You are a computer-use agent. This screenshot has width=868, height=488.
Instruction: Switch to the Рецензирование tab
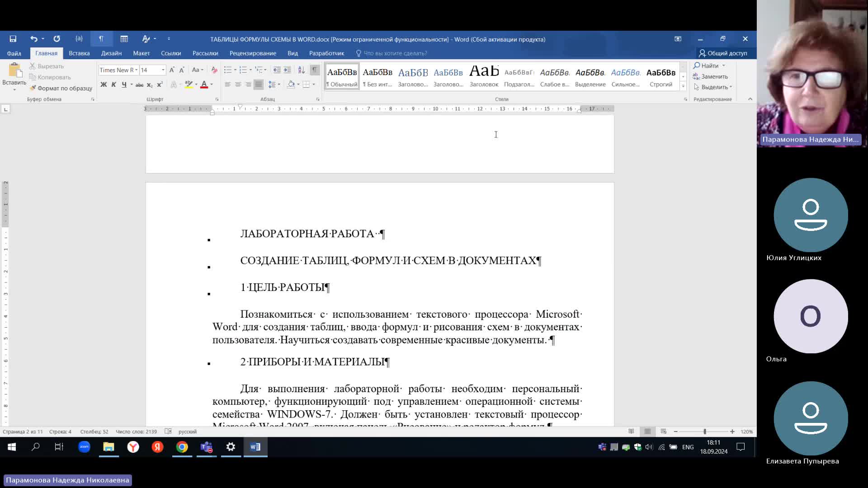coord(253,53)
